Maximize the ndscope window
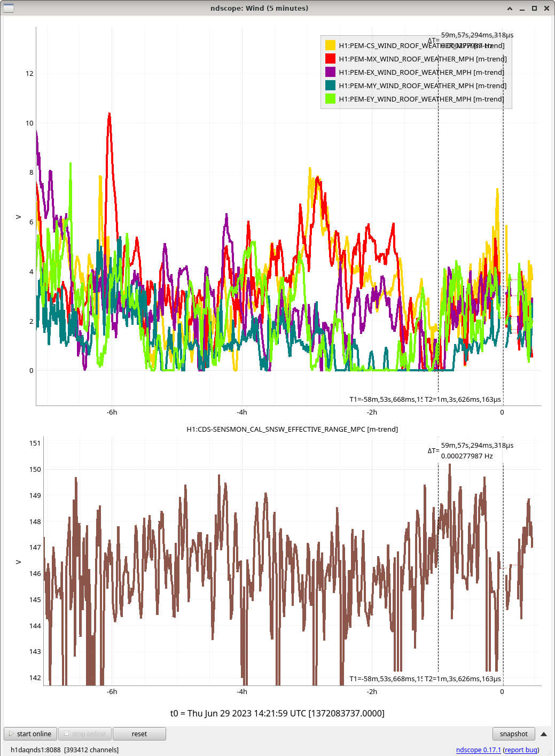The width and height of the screenshot is (555, 756). pyautogui.click(x=534, y=9)
